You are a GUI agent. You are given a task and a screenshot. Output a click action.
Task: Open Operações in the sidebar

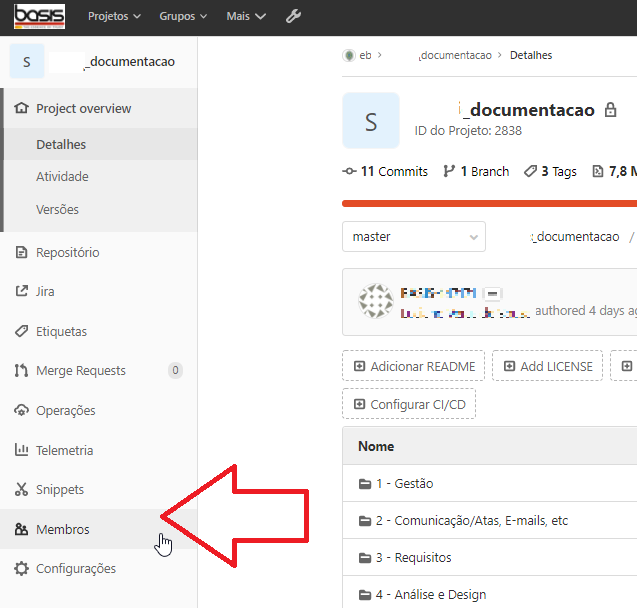(x=65, y=410)
